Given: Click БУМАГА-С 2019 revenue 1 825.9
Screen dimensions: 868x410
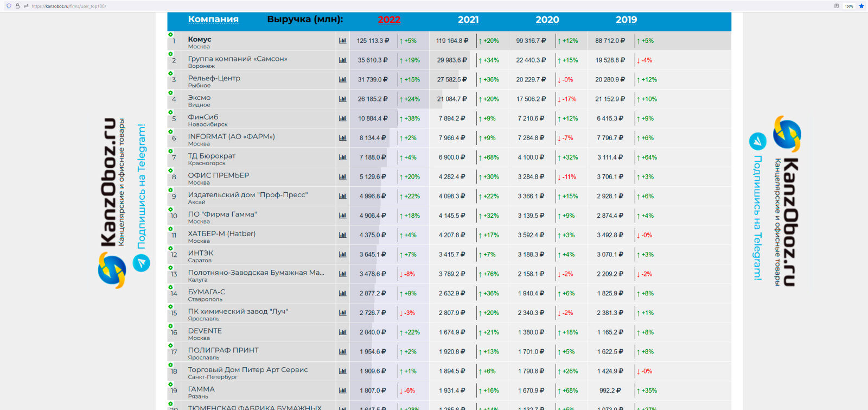Looking at the screenshot, I should click(610, 294).
